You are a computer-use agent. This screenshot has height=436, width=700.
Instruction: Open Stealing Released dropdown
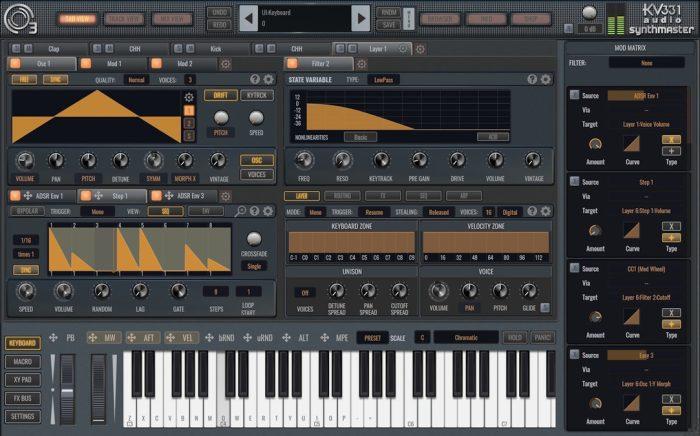pos(438,212)
